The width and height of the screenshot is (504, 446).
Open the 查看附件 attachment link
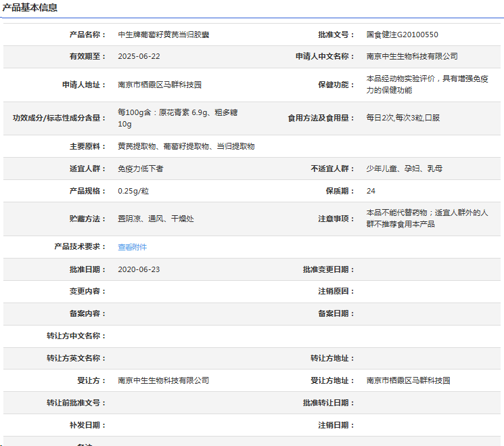tap(132, 247)
